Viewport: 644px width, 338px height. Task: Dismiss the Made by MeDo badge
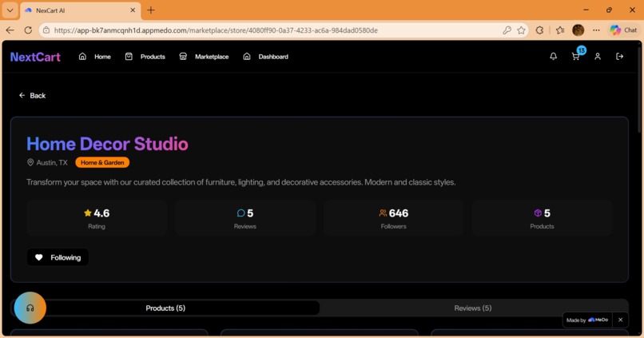[x=620, y=320]
